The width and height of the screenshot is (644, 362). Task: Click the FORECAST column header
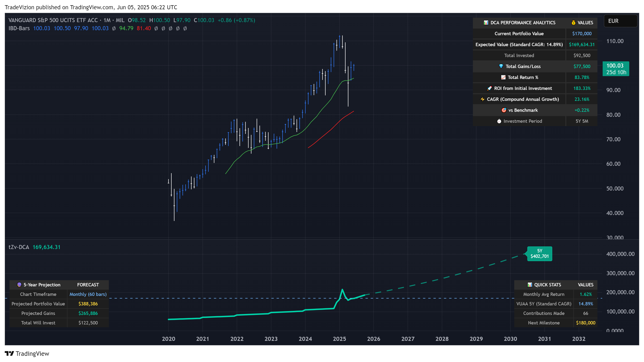pos(88,285)
